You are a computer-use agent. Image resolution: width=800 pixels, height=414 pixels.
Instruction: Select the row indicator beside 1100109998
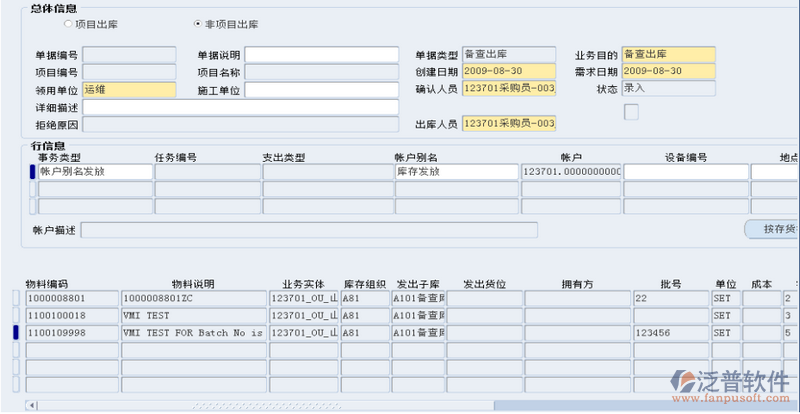coord(15,333)
